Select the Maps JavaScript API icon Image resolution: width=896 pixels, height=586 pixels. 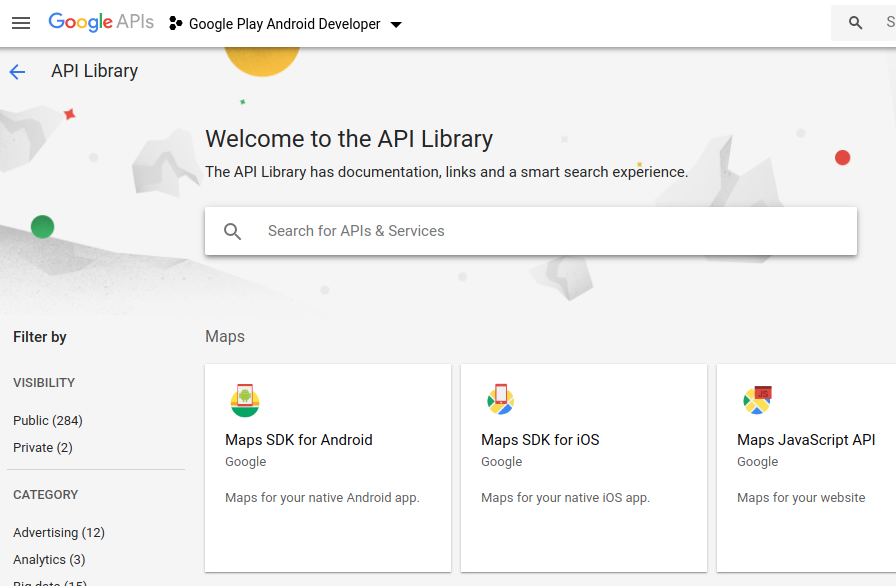[x=757, y=399]
